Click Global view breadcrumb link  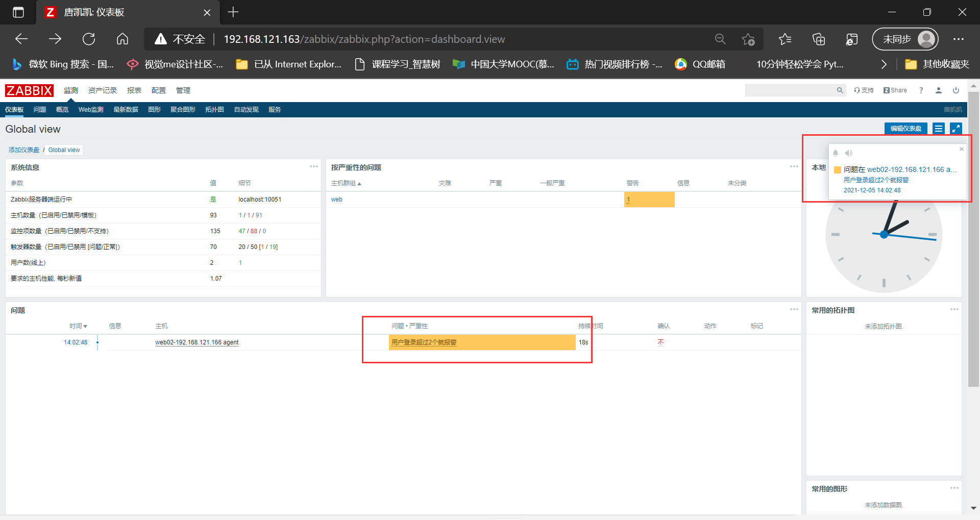(64, 150)
